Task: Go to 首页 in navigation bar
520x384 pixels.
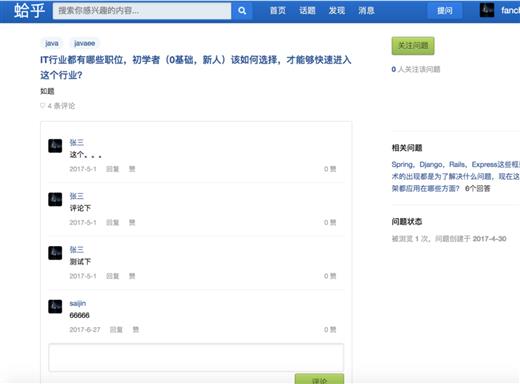Action: coord(278,11)
